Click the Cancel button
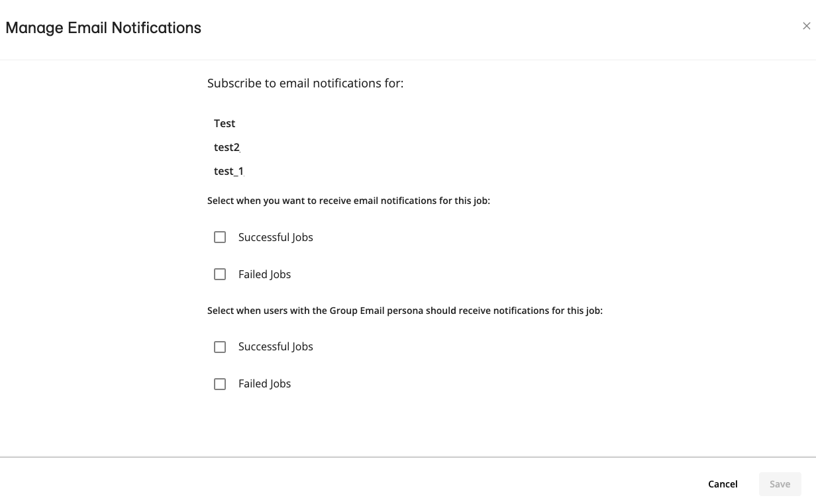This screenshot has height=504, width=816. pos(723,483)
